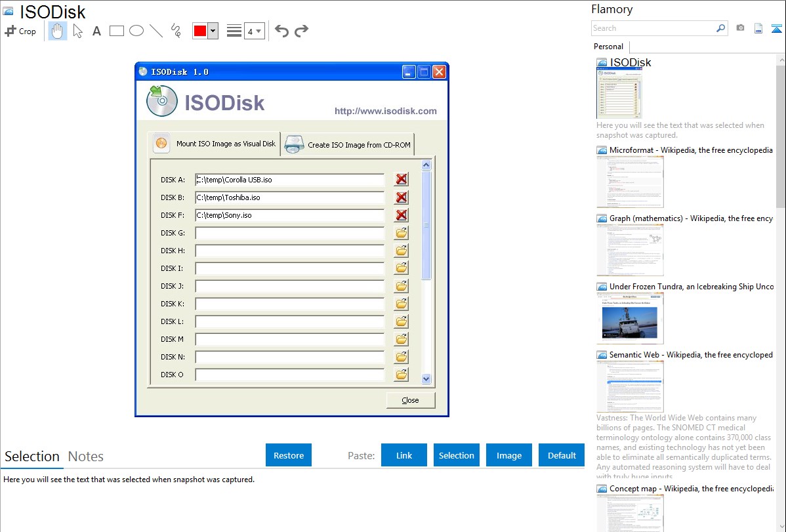The image size is (786, 532).
Task: Click the camera snapshot icon
Action: 740,28
